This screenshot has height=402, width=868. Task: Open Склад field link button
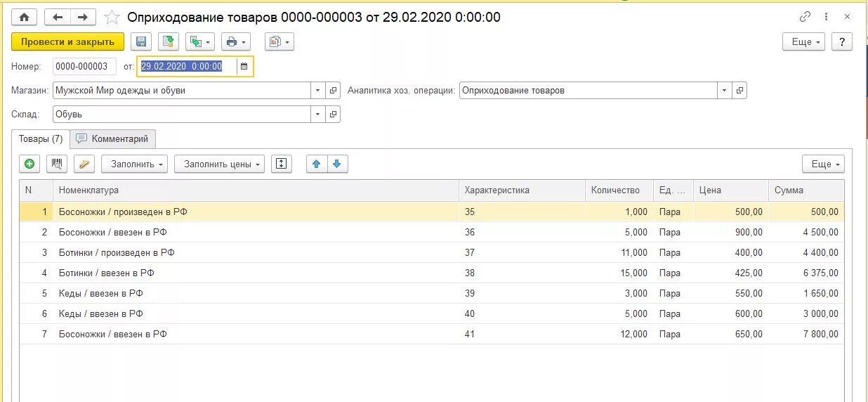click(334, 114)
